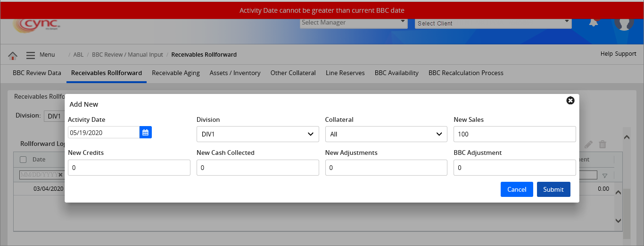The width and height of the screenshot is (644, 246).
Task: Switch to the BBC Availability tab
Action: pyautogui.click(x=396, y=73)
